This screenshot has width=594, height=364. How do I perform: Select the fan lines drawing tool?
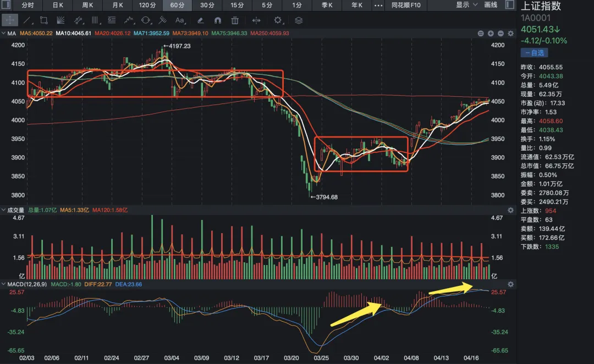click(61, 20)
